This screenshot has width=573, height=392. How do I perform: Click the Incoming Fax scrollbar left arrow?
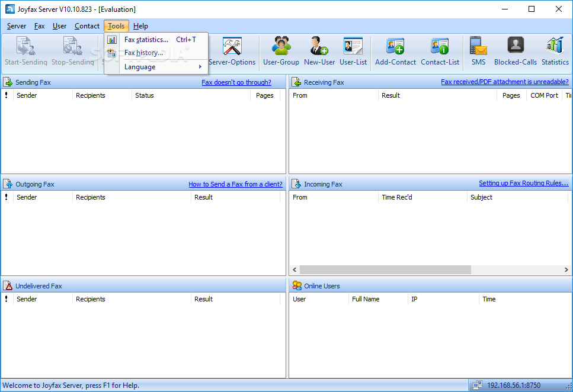tap(294, 269)
